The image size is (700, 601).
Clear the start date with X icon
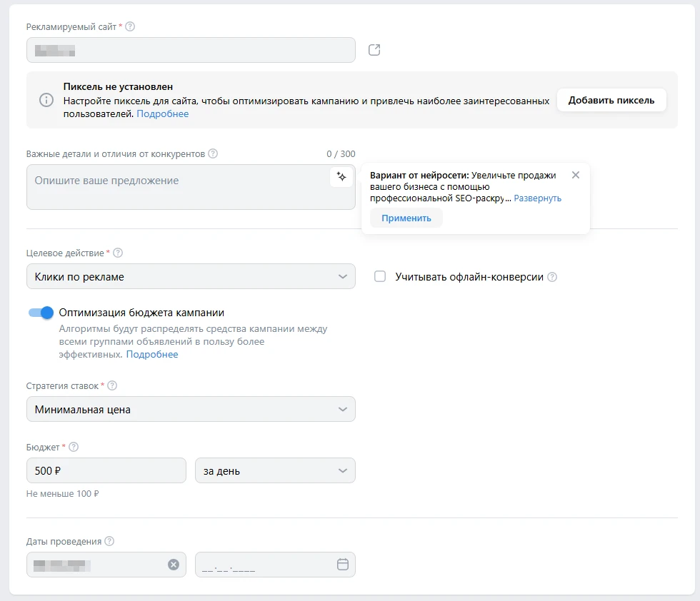pos(174,565)
